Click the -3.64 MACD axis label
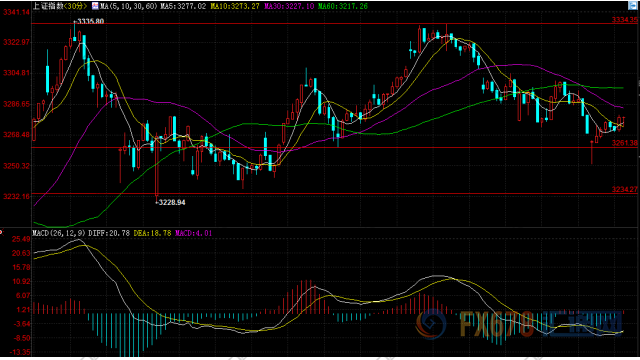Image resolution: width=640 pixels, height=360 pixels. click(21, 324)
